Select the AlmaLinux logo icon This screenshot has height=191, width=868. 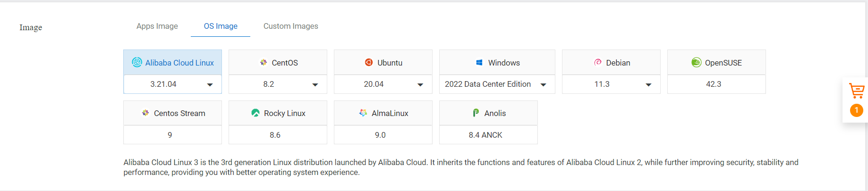tap(363, 113)
